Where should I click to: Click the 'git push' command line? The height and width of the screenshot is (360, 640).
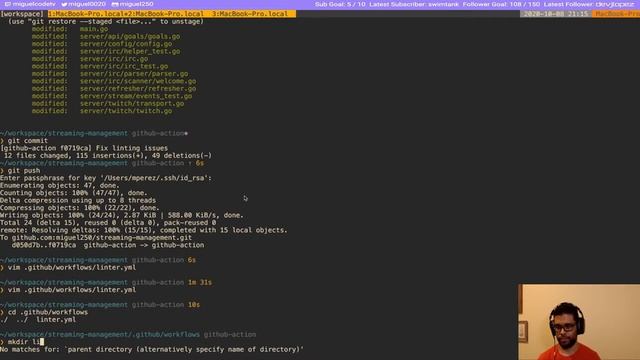pyautogui.click(x=20, y=171)
